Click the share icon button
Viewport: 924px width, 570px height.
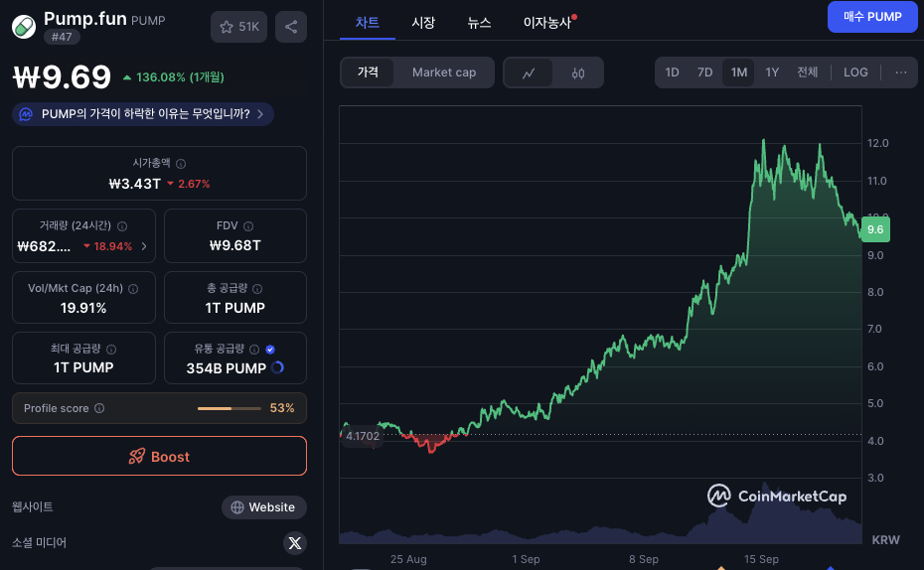click(290, 27)
